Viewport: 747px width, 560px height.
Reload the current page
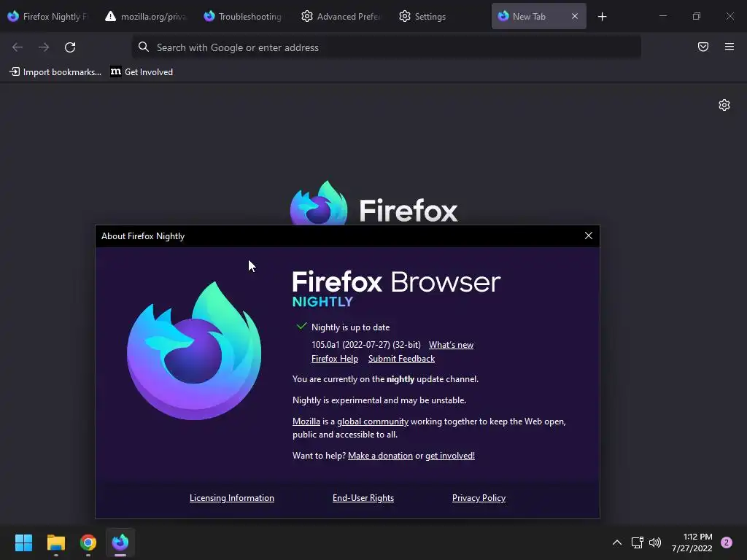click(70, 47)
